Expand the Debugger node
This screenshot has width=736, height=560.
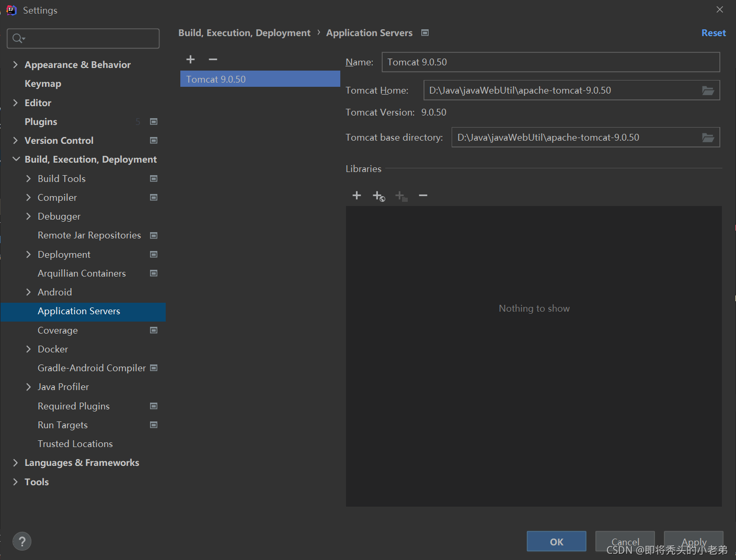click(28, 216)
